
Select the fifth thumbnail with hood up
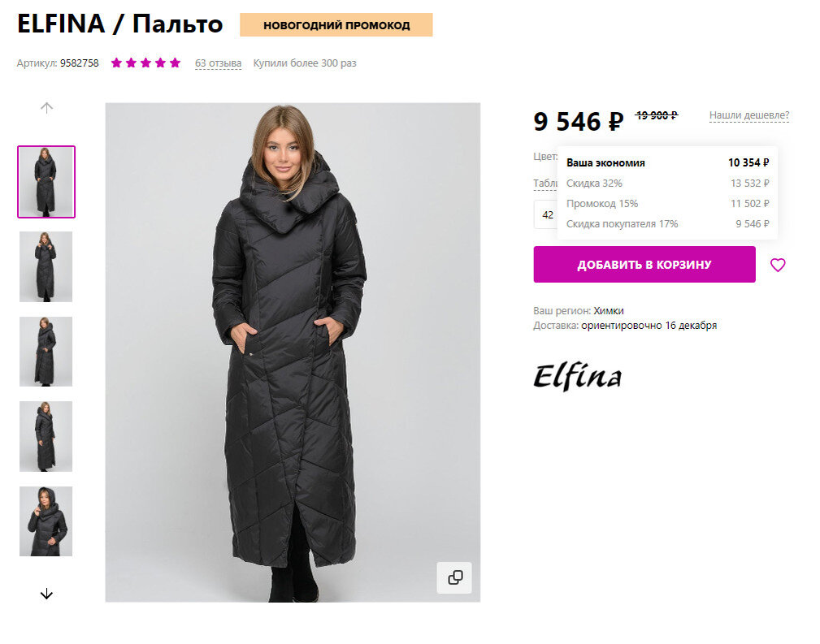46,521
